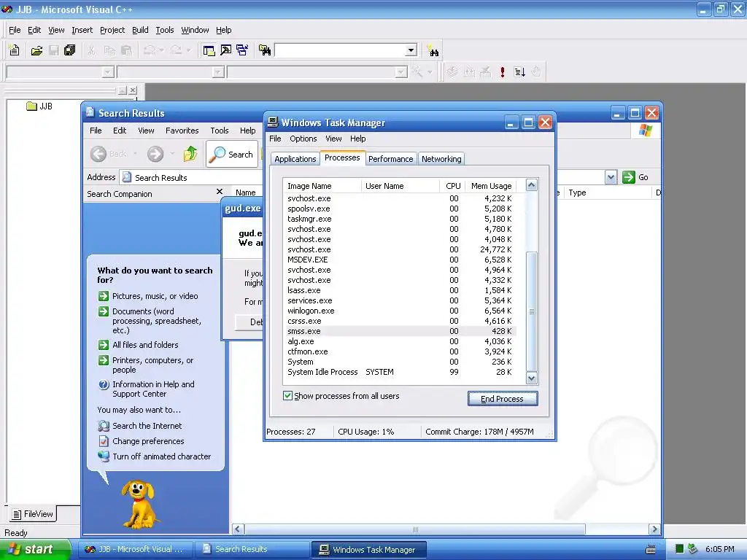The height and width of the screenshot is (560, 747).
Task: Click the Go debug icon on the build toolbar
Action: click(519, 72)
